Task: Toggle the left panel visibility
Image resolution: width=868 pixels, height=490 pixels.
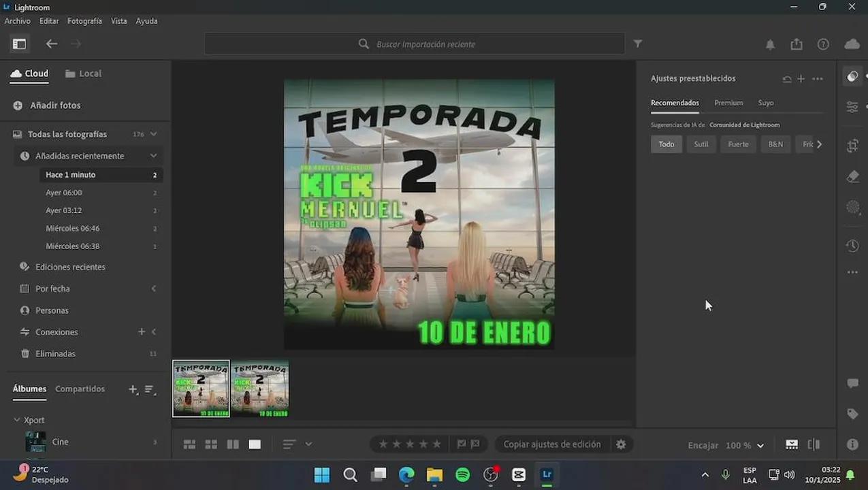Action: tap(19, 44)
